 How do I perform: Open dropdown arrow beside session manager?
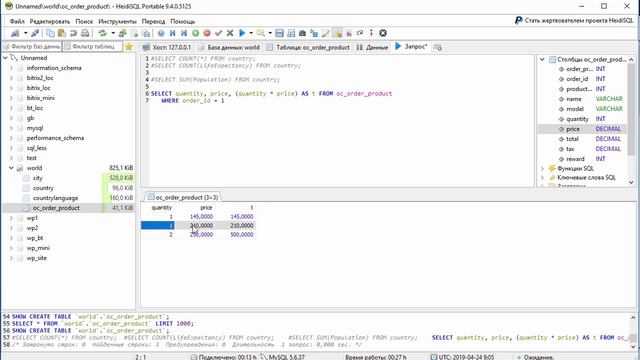tap(25, 33)
